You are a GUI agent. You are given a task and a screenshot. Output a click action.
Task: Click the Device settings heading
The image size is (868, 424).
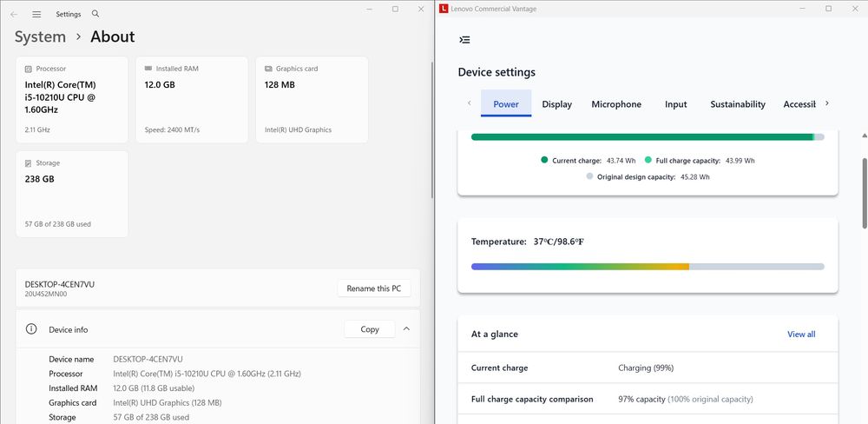coord(496,72)
